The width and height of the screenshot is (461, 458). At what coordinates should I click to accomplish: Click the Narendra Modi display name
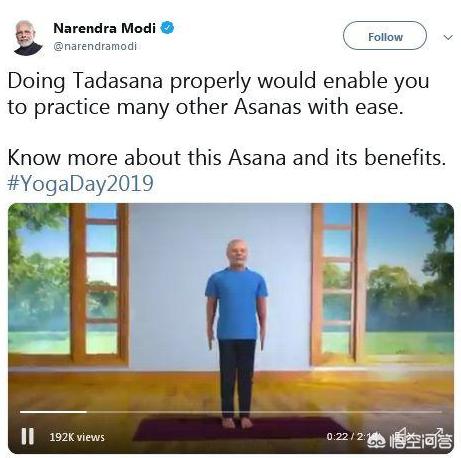pos(104,28)
